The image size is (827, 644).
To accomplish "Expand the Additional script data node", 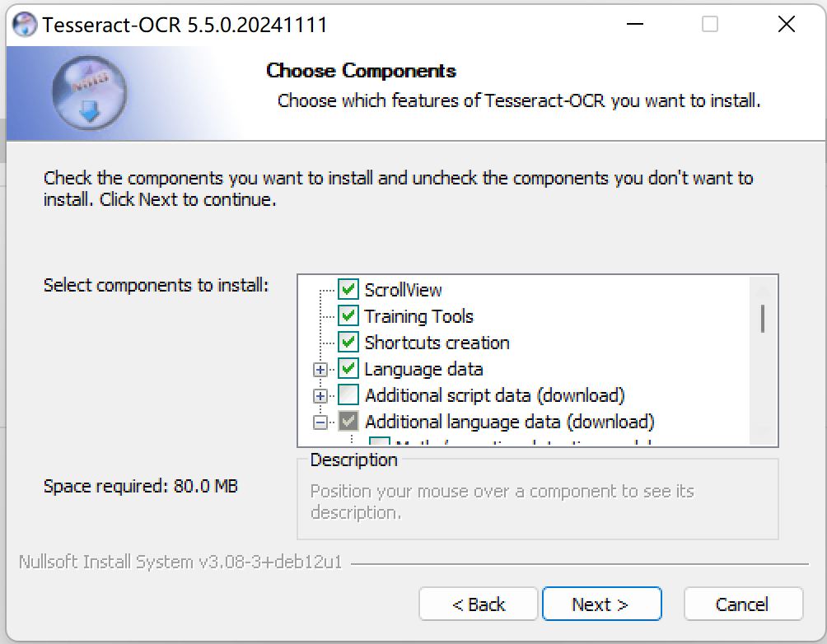I will coord(320,396).
